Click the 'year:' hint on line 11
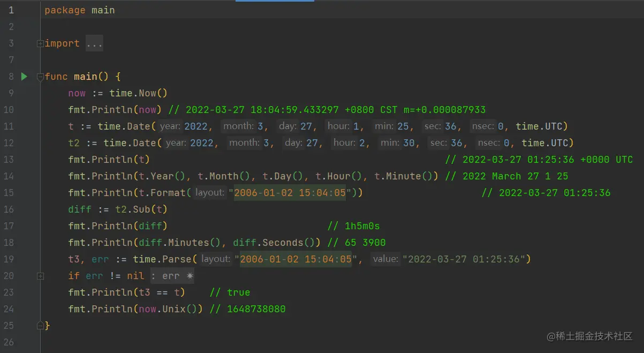 (x=171, y=126)
